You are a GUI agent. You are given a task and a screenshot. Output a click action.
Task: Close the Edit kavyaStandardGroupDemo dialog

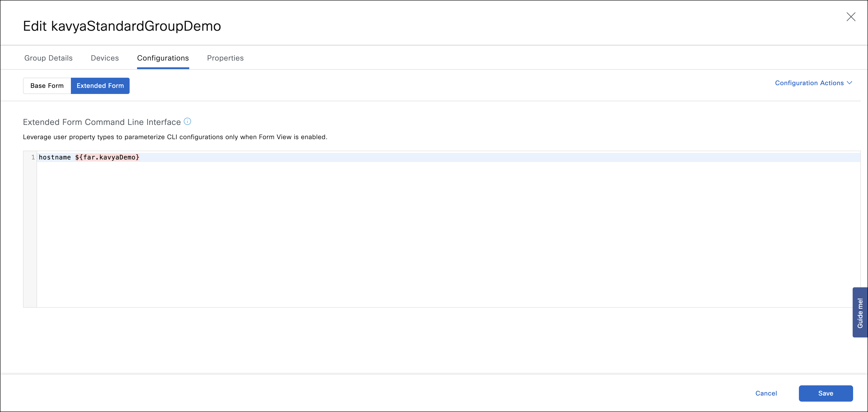pyautogui.click(x=851, y=17)
